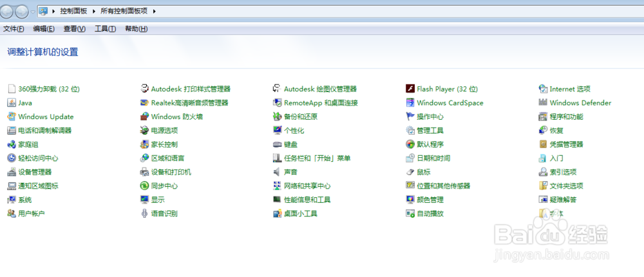Open the RemoteApp 和桌面连接 link
The height and width of the screenshot is (277, 644).
[x=321, y=102]
